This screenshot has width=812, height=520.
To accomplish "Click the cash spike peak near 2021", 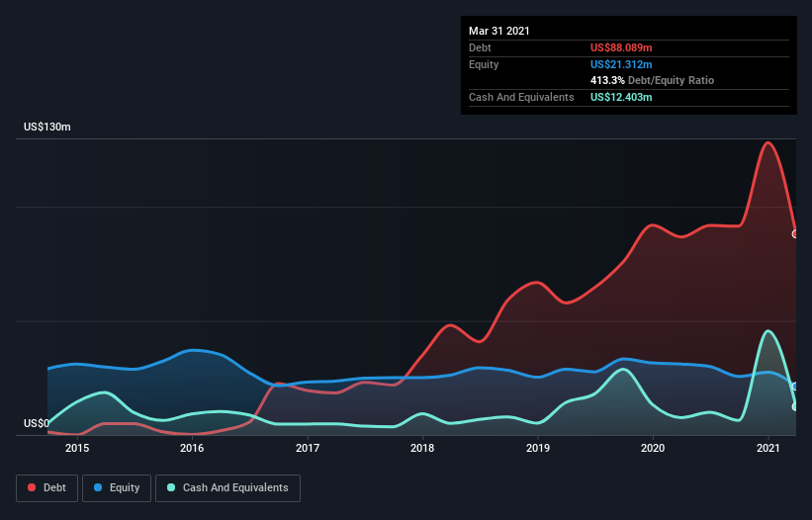I will point(767,331).
